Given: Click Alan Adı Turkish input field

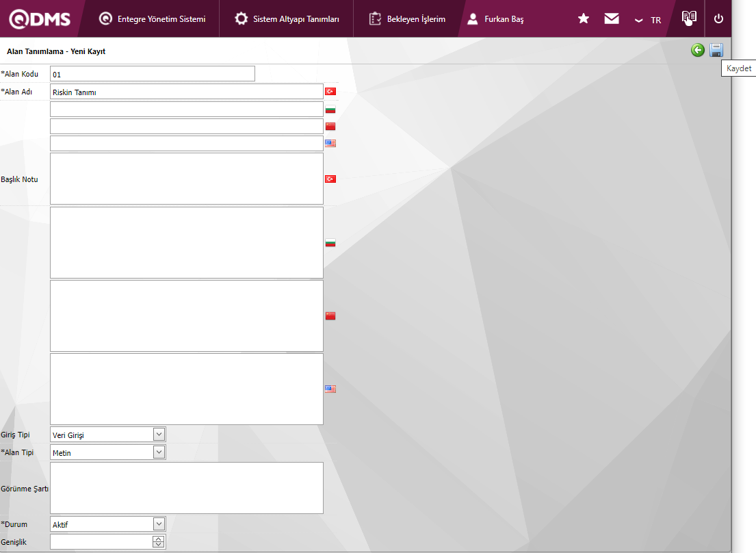Looking at the screenshot, I should click(x=187, y=92).
